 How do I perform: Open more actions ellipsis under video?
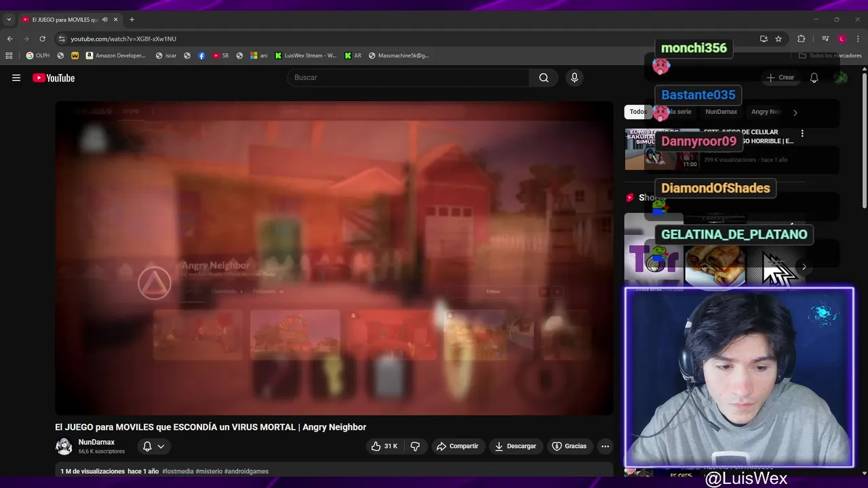605,446
